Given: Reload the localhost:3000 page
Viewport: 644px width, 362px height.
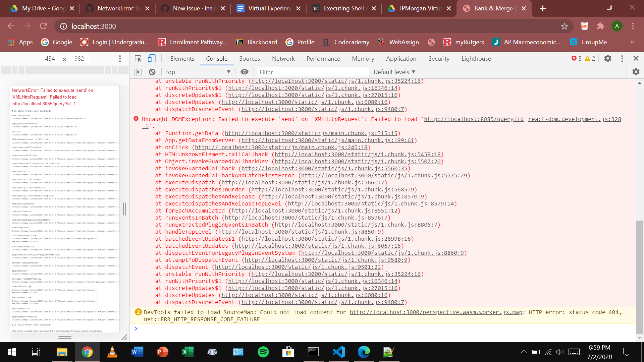Looking at the screenshot, I should pyautogui.click(x=44, y=26).
